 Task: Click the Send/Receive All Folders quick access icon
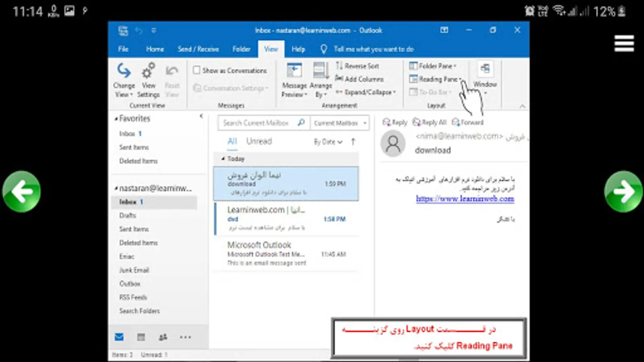(123, 31)
